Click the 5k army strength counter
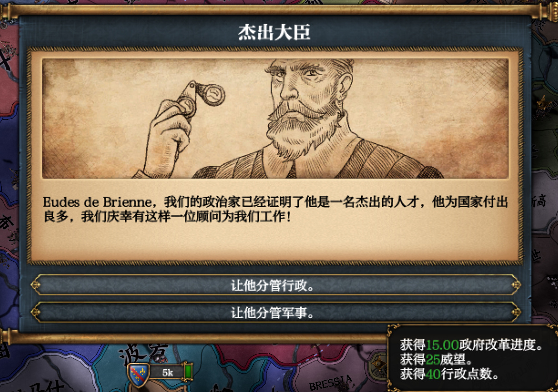This screenshot has width=558, height=392. [168, 373]
